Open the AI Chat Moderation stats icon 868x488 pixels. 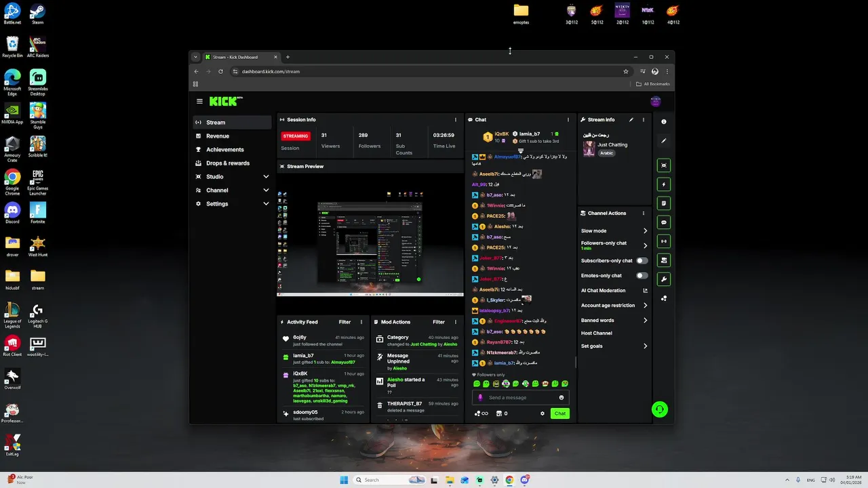(x=645, y=291)
